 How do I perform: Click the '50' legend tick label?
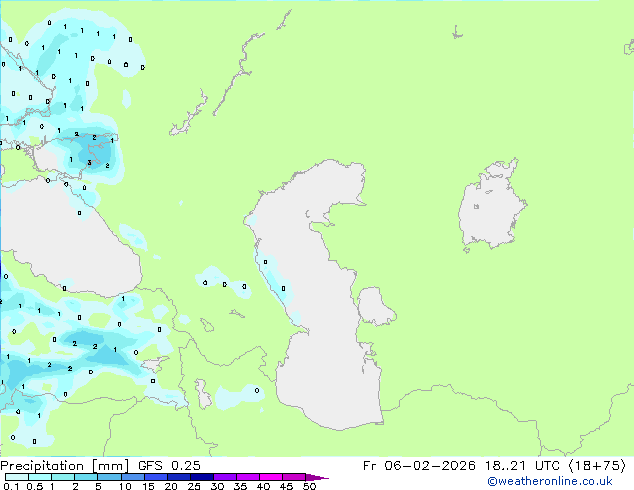coord(309,486)
